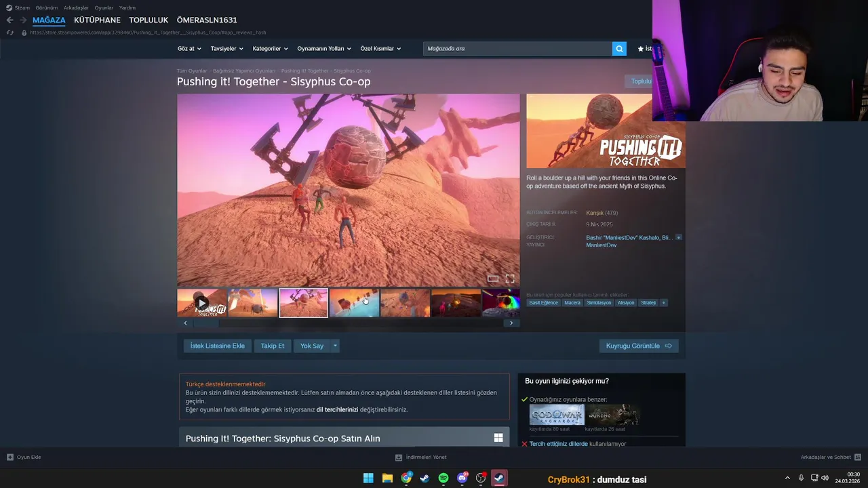Image resolution: width=868 pixels, height=488 pixels.
Task: Open the ManliestDev publisher link
Action: [601, 245]
